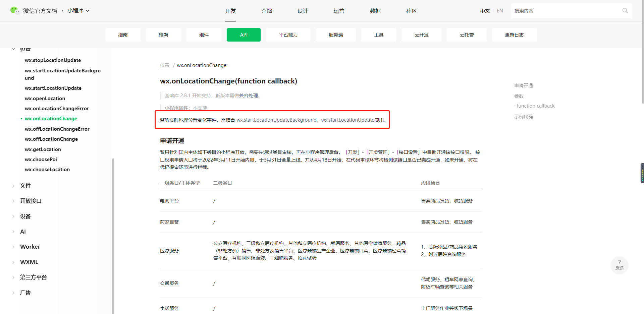Screen dimensions: 644x314
Task: Select the 云托管 tab
Action: (467, 35)
